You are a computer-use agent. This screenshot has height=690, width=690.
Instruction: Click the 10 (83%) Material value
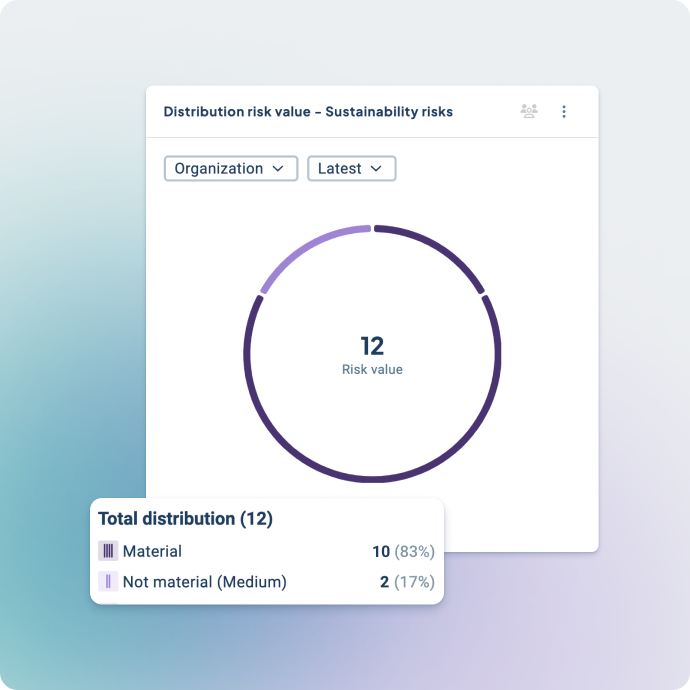pyautogui.click(x=402, y=551)
